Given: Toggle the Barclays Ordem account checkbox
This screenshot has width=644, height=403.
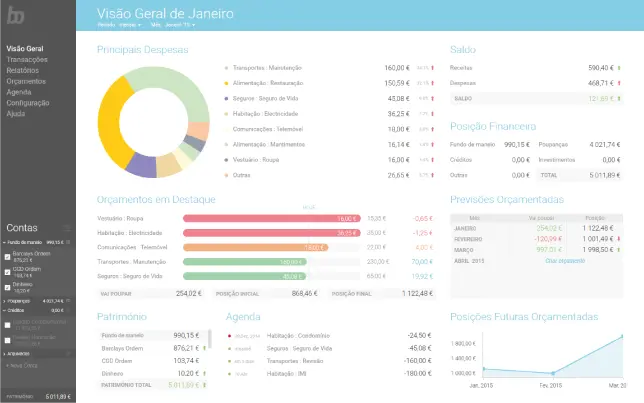Looking at the screenshot, I should point(8,255).
